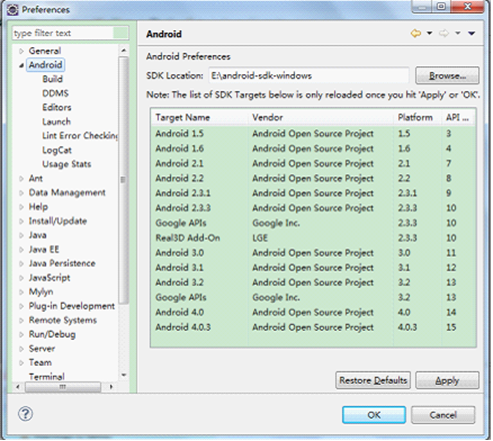Select the Android 3.1 target row
Screen dimensions: 493x441
(x=313, y=268)
